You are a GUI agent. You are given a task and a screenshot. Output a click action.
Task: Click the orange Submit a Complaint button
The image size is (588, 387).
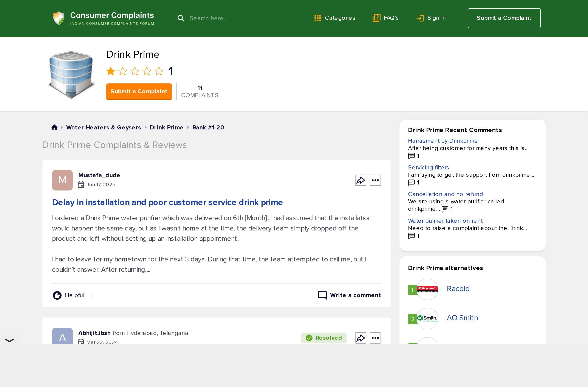pyautogui.click(x=139, y=92)
